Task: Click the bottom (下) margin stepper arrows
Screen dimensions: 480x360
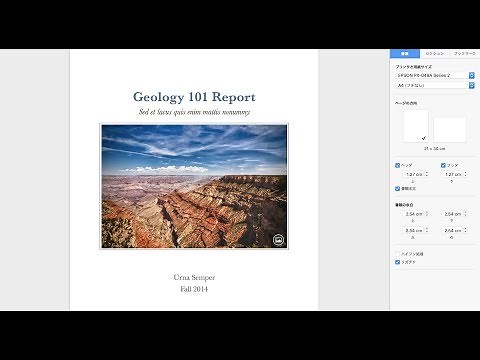Action: tap(466, 214)
